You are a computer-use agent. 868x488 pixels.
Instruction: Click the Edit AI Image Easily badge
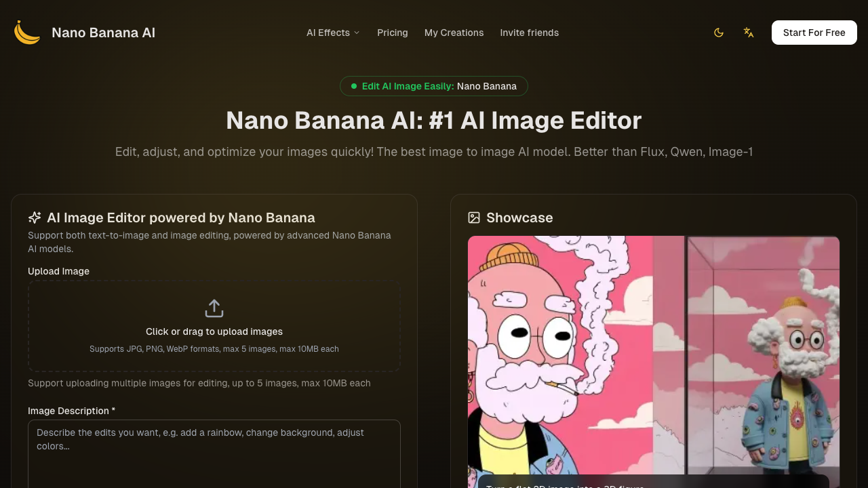tap(434, 86)
